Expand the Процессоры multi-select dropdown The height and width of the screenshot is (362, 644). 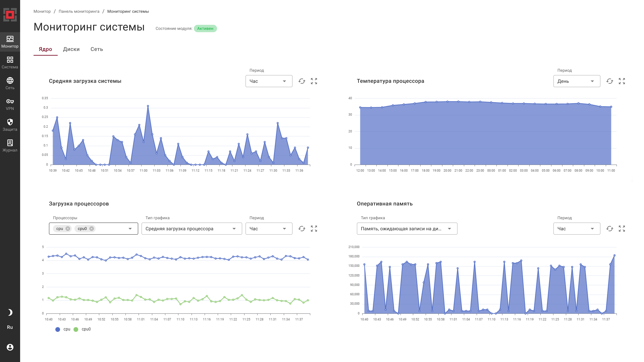tap(130, 229)
